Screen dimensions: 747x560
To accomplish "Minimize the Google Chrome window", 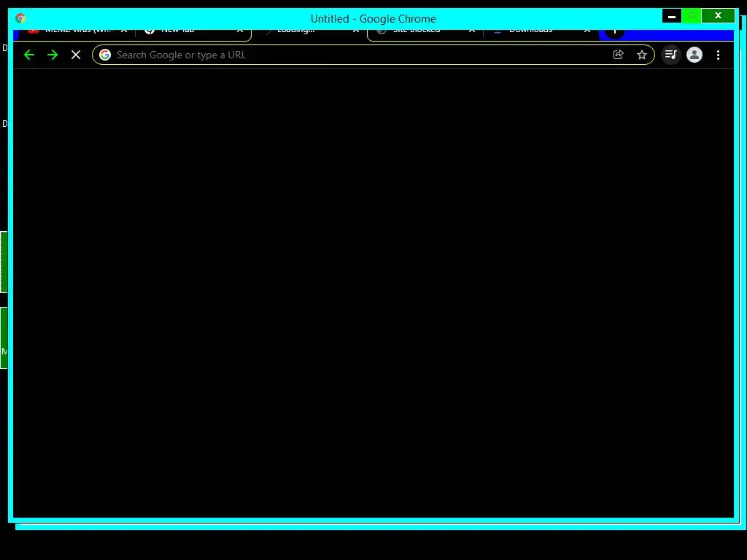I will click(672, 16).
